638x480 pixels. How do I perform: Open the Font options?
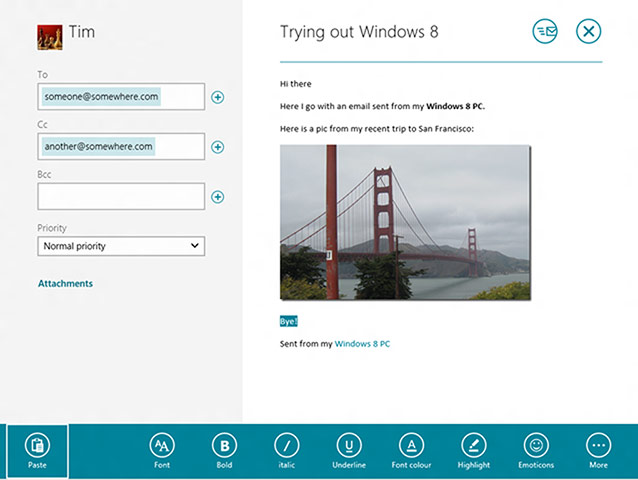coord(161,446)
